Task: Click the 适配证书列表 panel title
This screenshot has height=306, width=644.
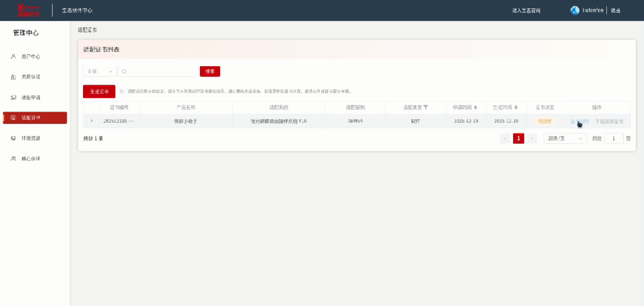Action: point(101,50)
